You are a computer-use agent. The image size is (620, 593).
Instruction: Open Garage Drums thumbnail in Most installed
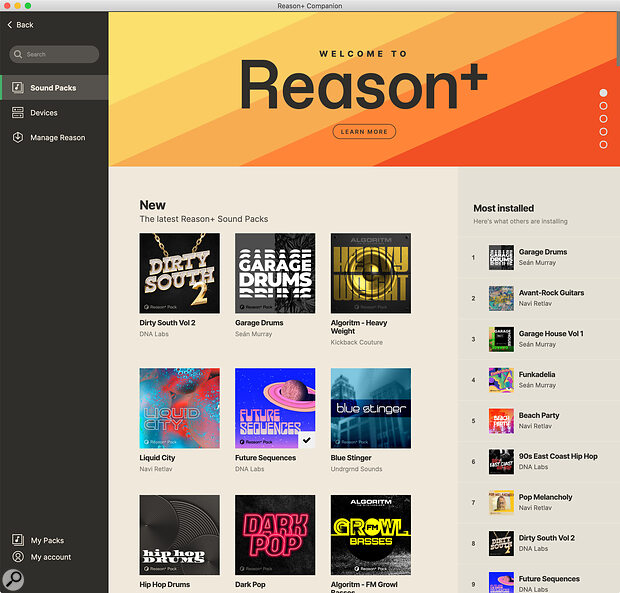pos(501,257)
